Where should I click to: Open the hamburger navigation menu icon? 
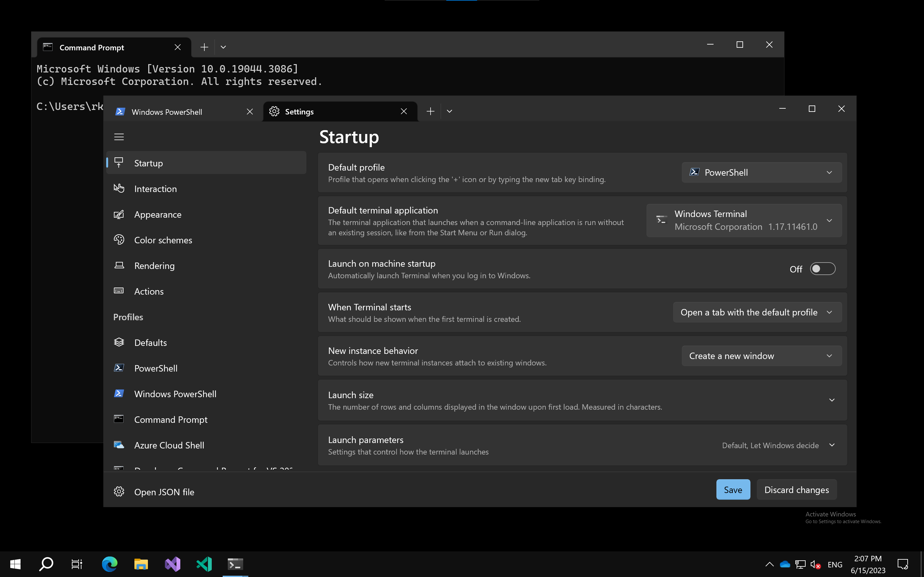(x=119, y=137)
